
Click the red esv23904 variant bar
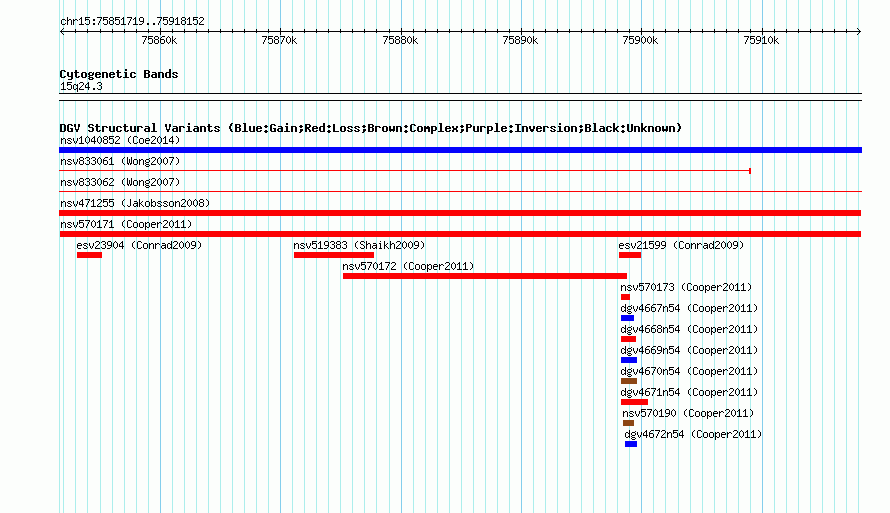[89, 255]
